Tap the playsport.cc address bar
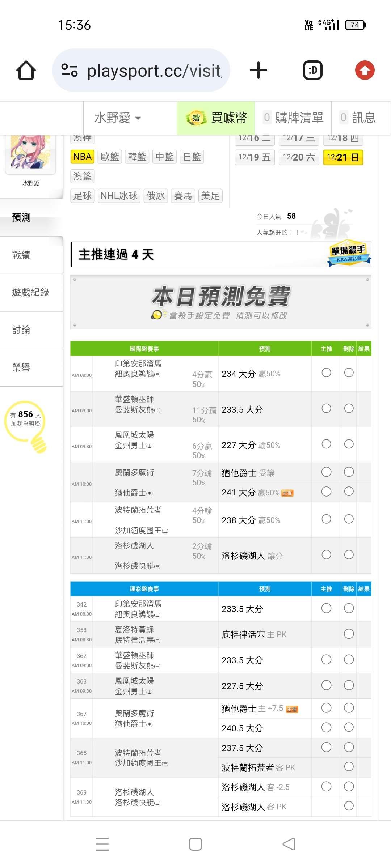Viewport: 391px width, 868px height. (141, 70)
